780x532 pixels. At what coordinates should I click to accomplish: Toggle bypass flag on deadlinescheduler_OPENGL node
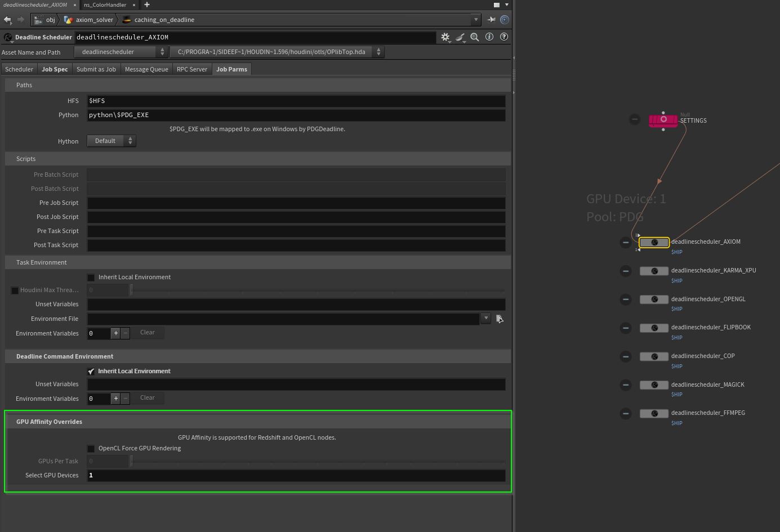[x=626, y=299]
